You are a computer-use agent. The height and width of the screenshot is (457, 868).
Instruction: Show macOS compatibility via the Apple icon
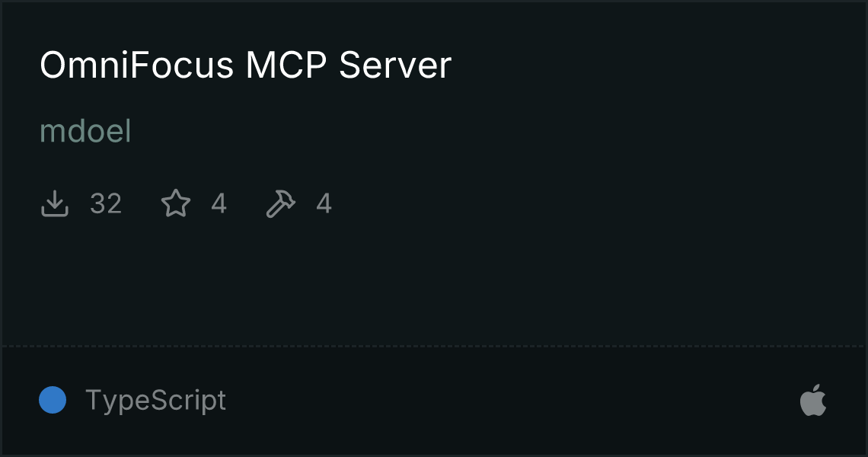[x=813, y=401]
